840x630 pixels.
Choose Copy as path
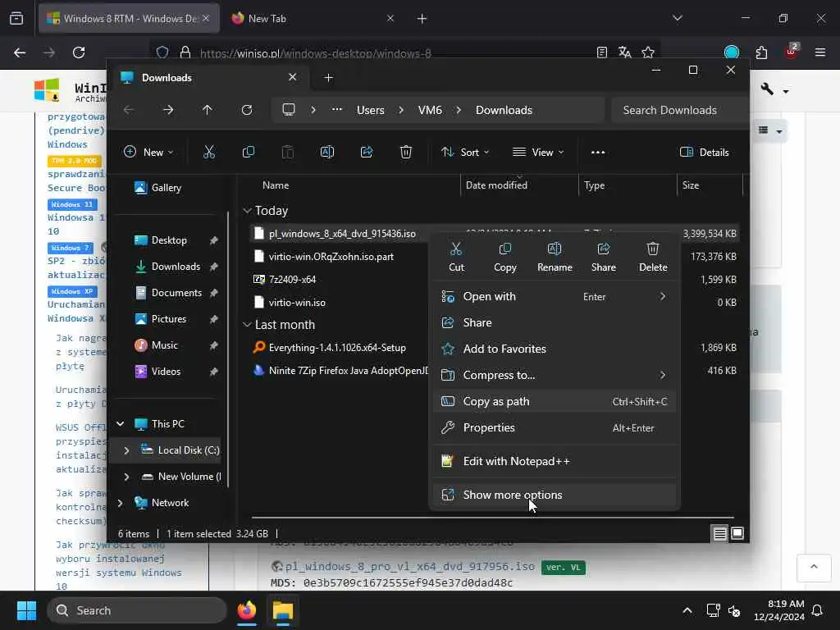coord(554,401)
